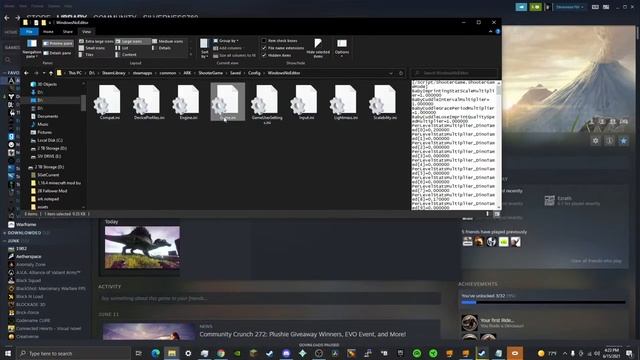Click 'Config' breadcrumb in address bar

(x=254, y=73)
